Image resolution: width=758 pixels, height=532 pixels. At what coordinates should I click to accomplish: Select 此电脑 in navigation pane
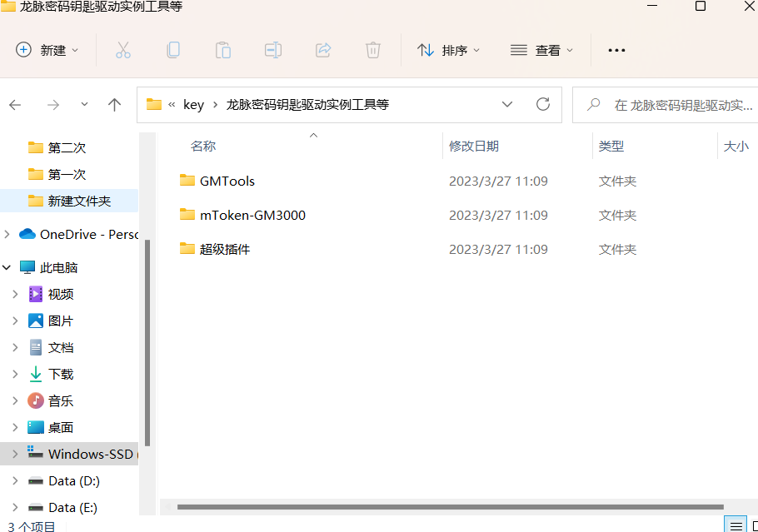click(x=58, y=268)
